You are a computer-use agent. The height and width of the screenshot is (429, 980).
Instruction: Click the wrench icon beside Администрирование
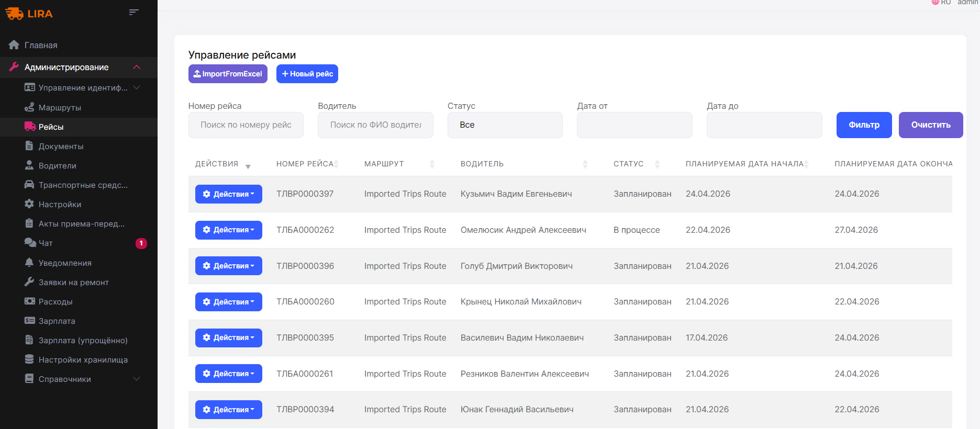pyautogui.click(x=14, y=67)
